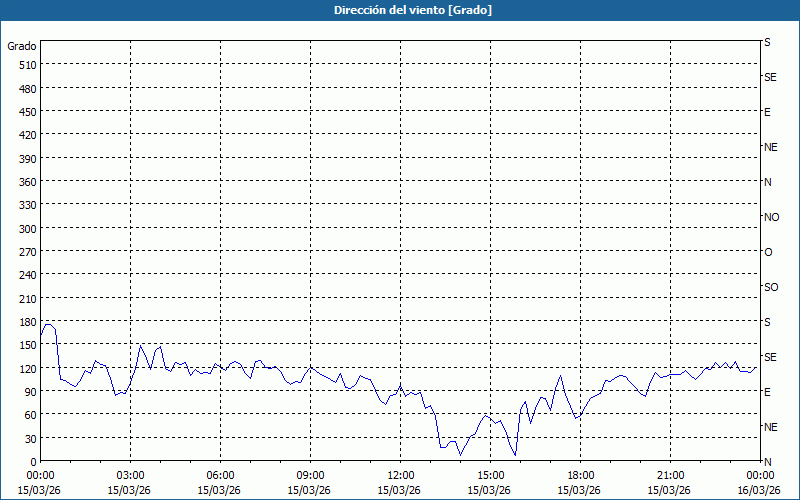
Task: Click the 18:00 x-axis time marker
Action: coord(580,475)
